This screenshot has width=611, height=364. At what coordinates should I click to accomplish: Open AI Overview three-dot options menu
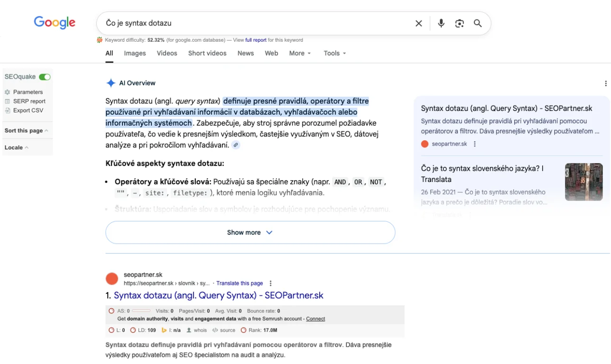tap(605, 83)
